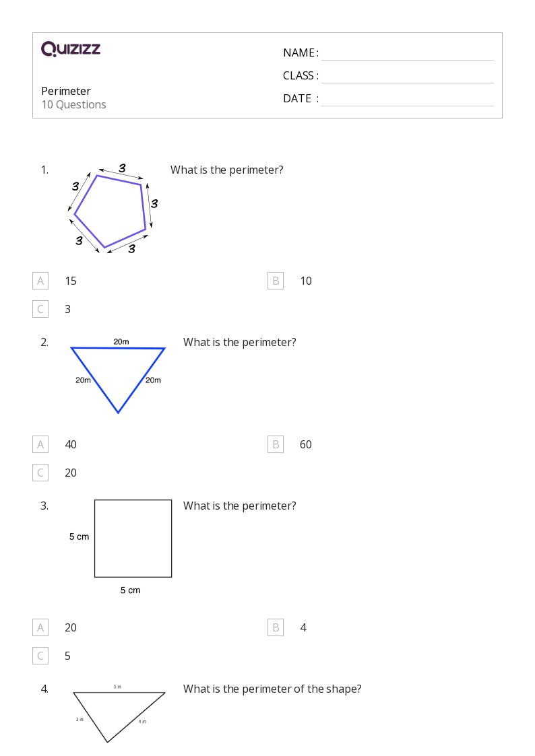The height and width of the screenshot is (756, 535).
Task: Tick box C in question 2
Action: click(x=40, y=473)
